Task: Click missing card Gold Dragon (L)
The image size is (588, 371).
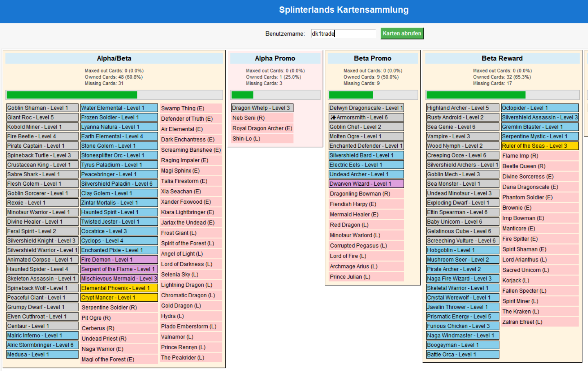Action: pyautogui.click(x=191, y=306)
